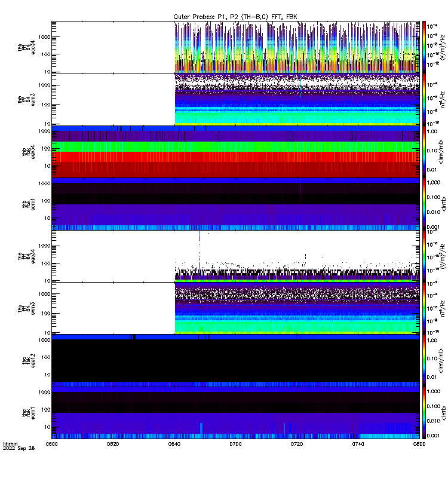
Task: Click the light-blue block near 0648 in thc fbk scm1 panel
Action: [x=201, y=428]
